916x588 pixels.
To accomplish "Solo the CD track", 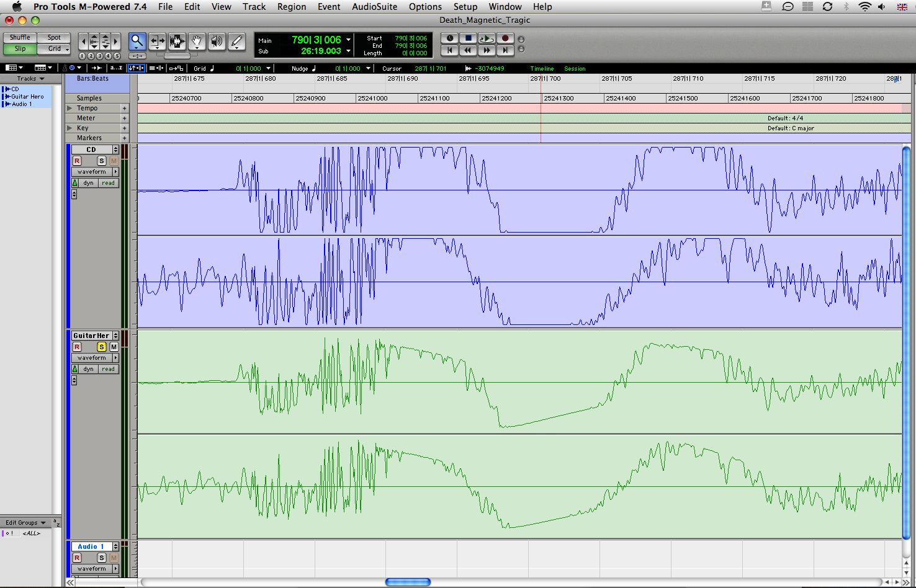I will 101,161.
